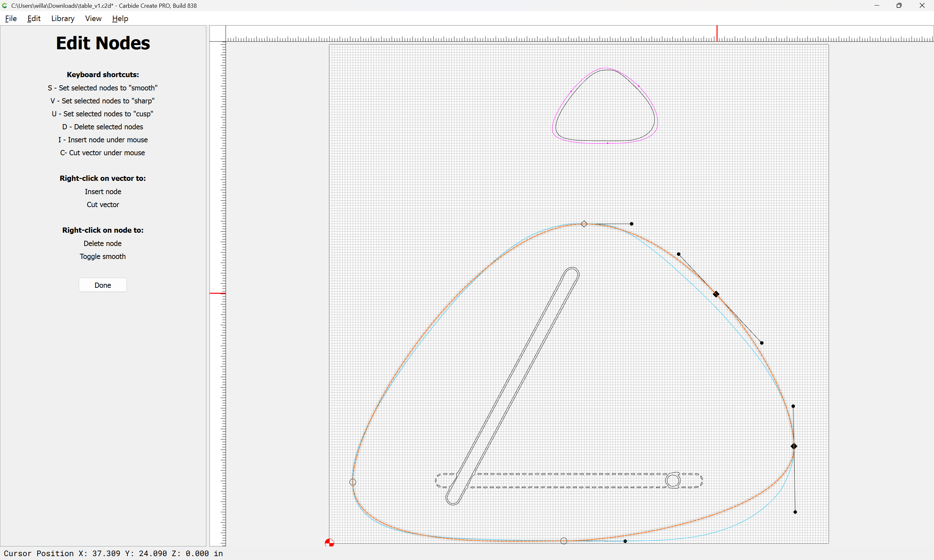
Task: Select the circle node at bottom of curve
Action: coord(564,541)
